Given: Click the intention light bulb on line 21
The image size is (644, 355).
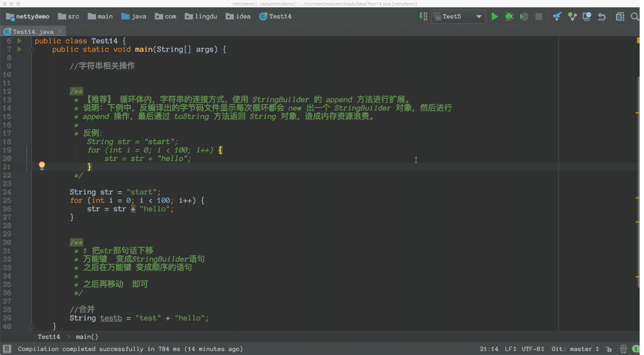Looking at the screenshot, I should click(x=42, y=166).
